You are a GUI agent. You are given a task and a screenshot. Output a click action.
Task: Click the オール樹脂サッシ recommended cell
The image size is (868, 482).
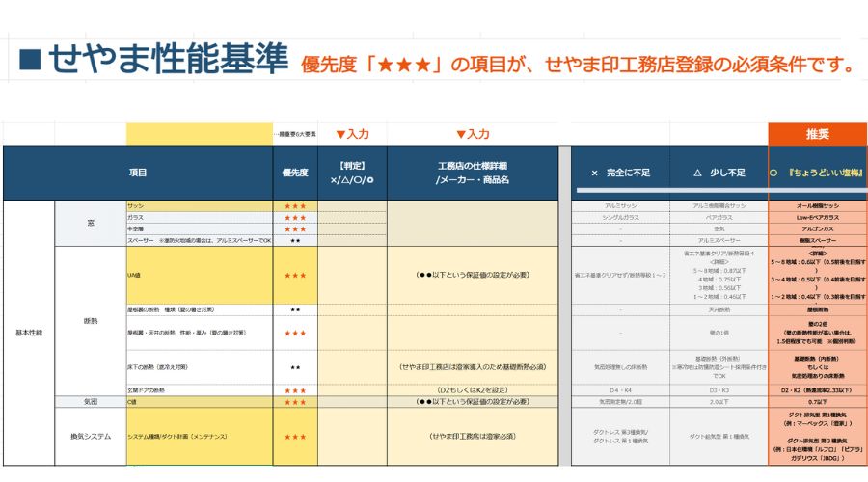(x=818, y=206)
